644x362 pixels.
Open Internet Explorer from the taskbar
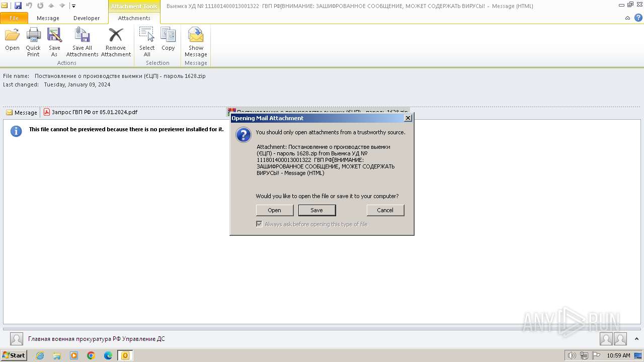tap(40, 355)
